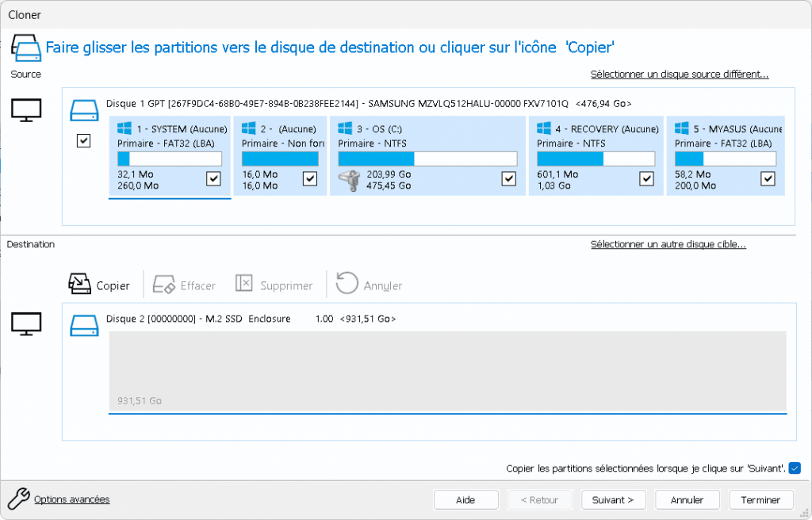This screenshot has width=812, height=520.
Task: Select the empty 931,51 Go destination area
Action: (447, 371)
